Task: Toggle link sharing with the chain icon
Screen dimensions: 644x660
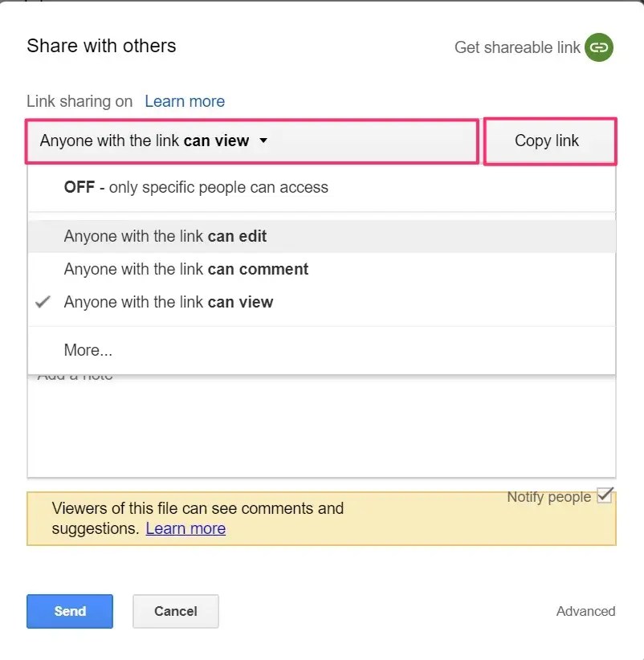Action: 598,47
